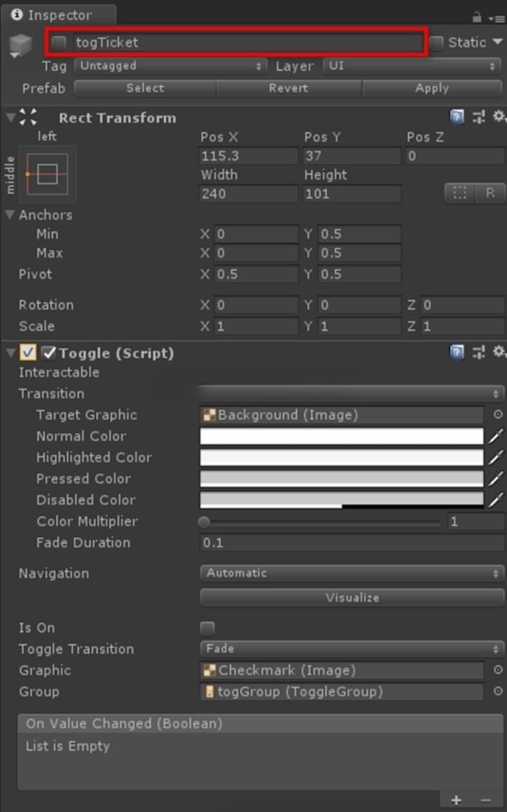
Task: Click the Width field showing 240
Action: point(248,194)
